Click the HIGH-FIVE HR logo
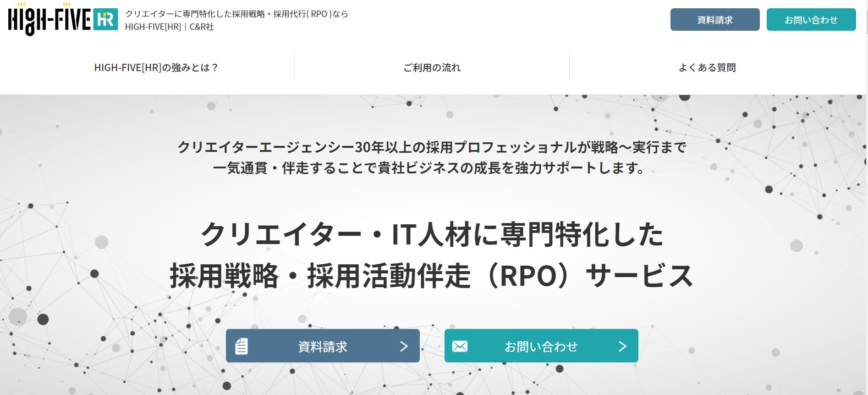Screen dimensions: 868x395 [63, 19]
